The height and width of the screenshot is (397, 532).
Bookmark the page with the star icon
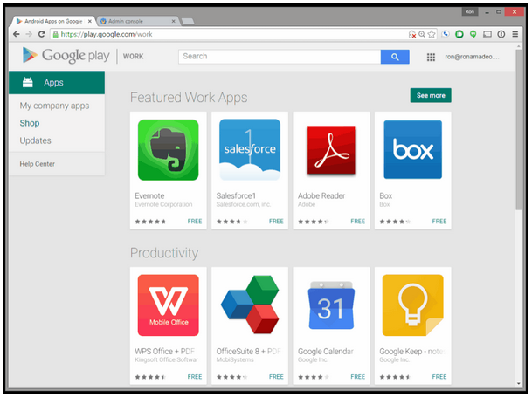(x=432, y=34)
